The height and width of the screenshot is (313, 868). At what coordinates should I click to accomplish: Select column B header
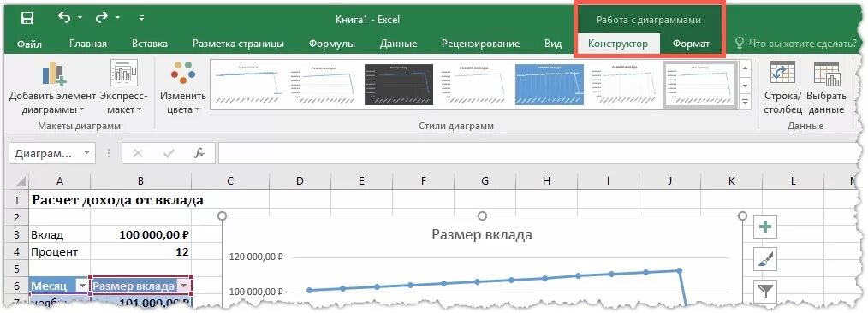tap(140, 180)
